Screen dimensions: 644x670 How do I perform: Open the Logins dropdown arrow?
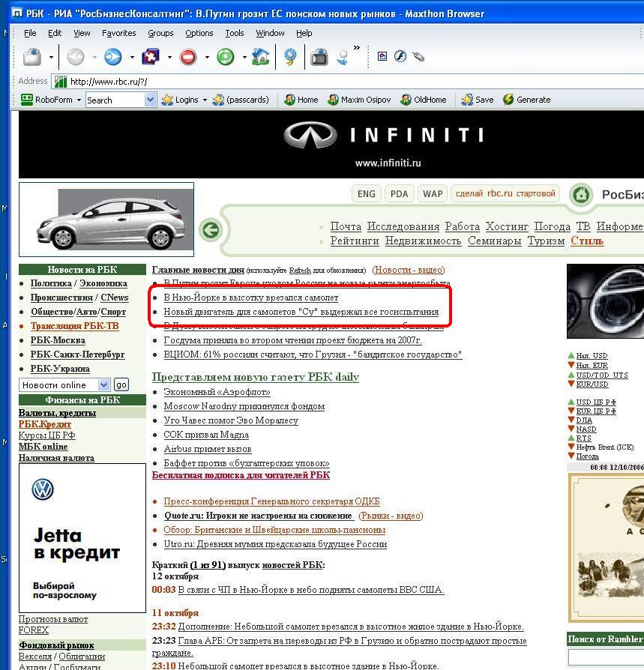(205, 100)
